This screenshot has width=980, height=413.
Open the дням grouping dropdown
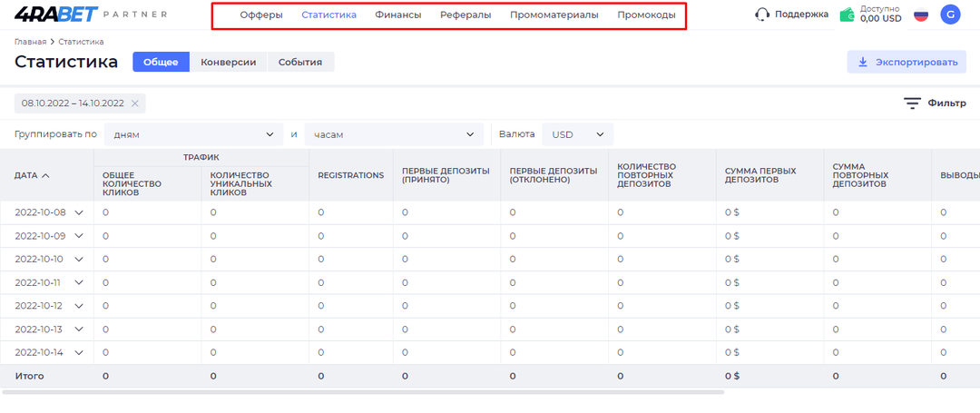click(x=192, y=134)
